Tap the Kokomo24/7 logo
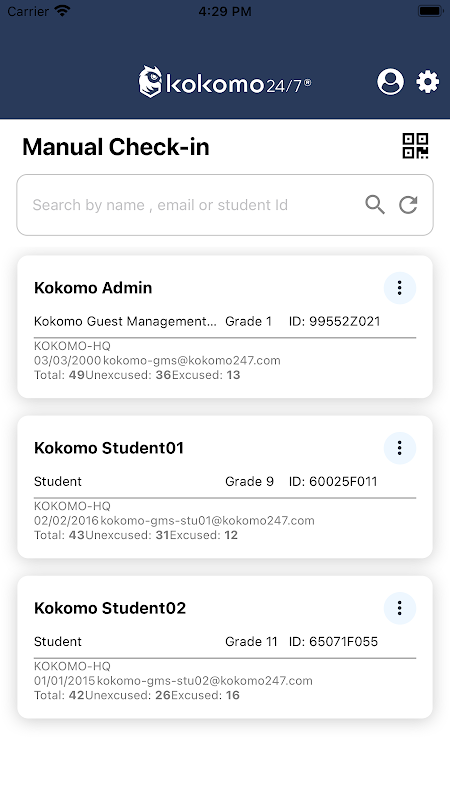450x800 pixels. (224, 82)
